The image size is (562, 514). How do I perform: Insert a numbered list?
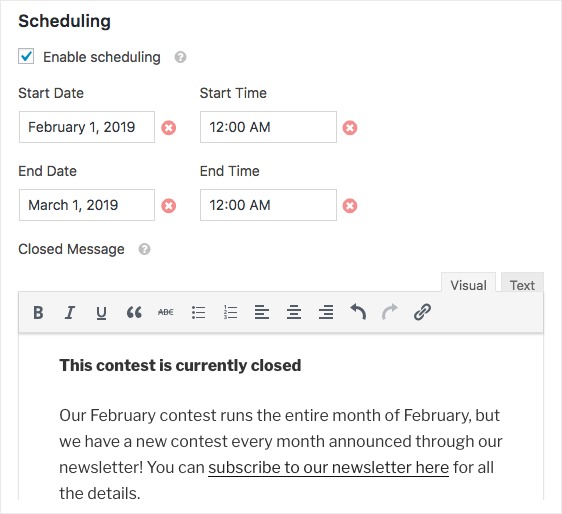pos(230,312)
